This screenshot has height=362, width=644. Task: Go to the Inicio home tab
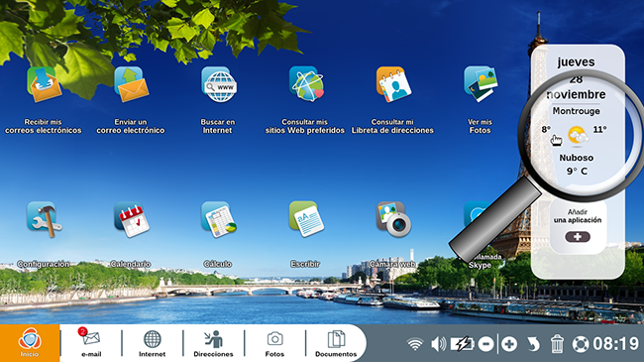(30, 343)
